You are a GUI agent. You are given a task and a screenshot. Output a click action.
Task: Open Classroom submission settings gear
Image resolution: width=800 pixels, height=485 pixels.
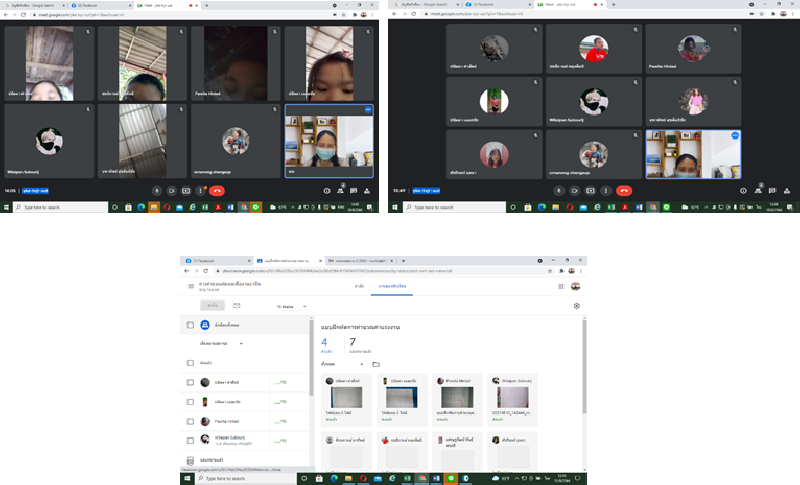576,306
